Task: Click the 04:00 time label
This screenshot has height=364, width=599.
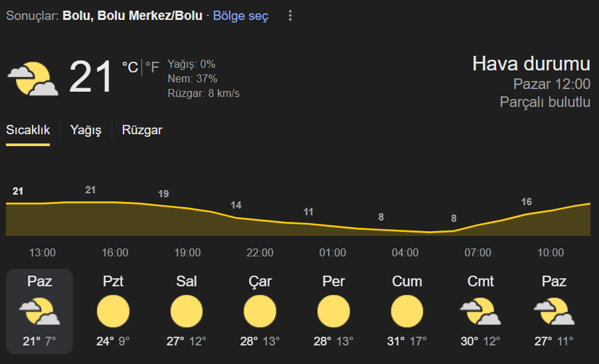Action: click(405, 252)
